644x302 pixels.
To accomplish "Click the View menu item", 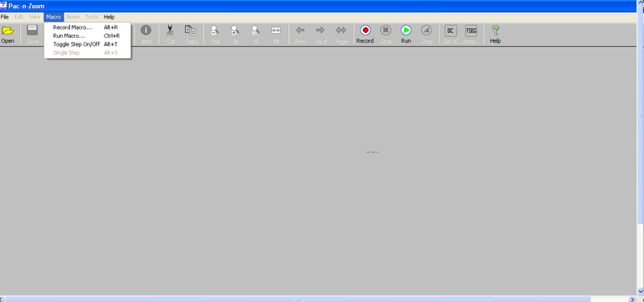I will (35, 17).
